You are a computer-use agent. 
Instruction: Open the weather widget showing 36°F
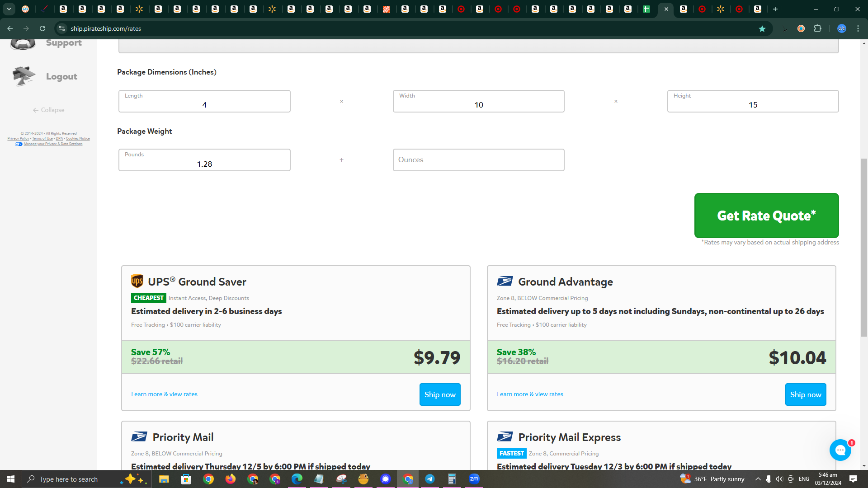click(712, 479)
